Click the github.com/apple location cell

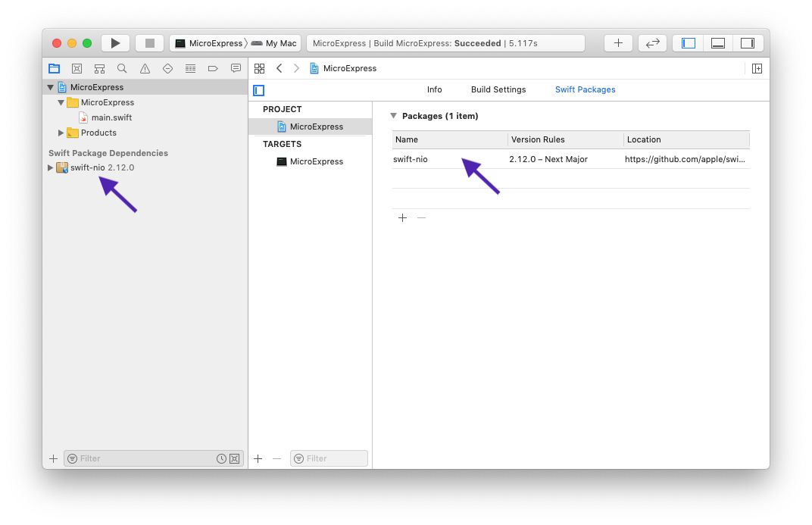click(x=685, y=159)
